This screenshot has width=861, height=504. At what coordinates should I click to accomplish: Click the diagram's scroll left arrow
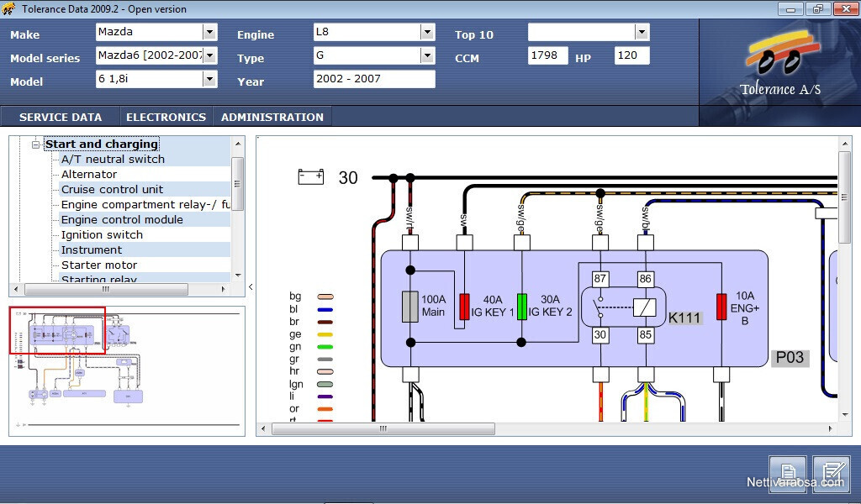coord(263,429)
